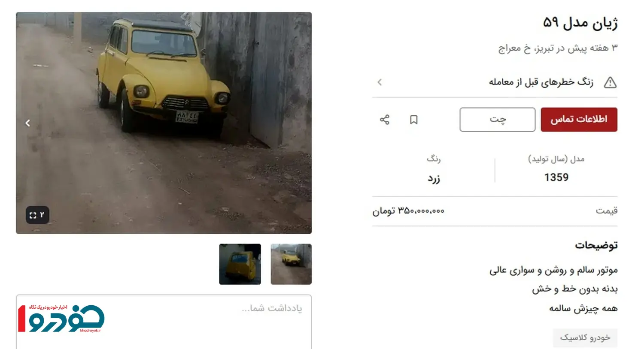Click the production year value 1359

[x=556, y=178]
